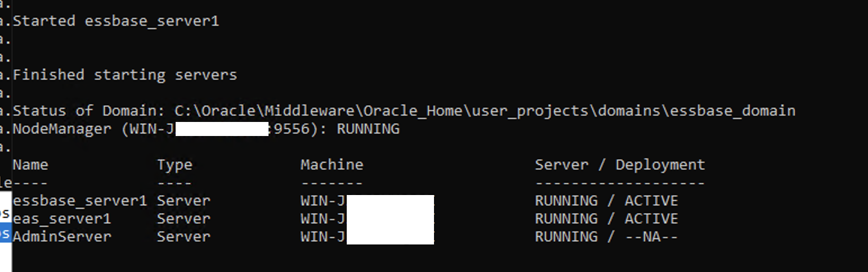Click the WIN-J machine name for eas_server1
Screen dimensions: 868x272
click(x=323, y=219)
